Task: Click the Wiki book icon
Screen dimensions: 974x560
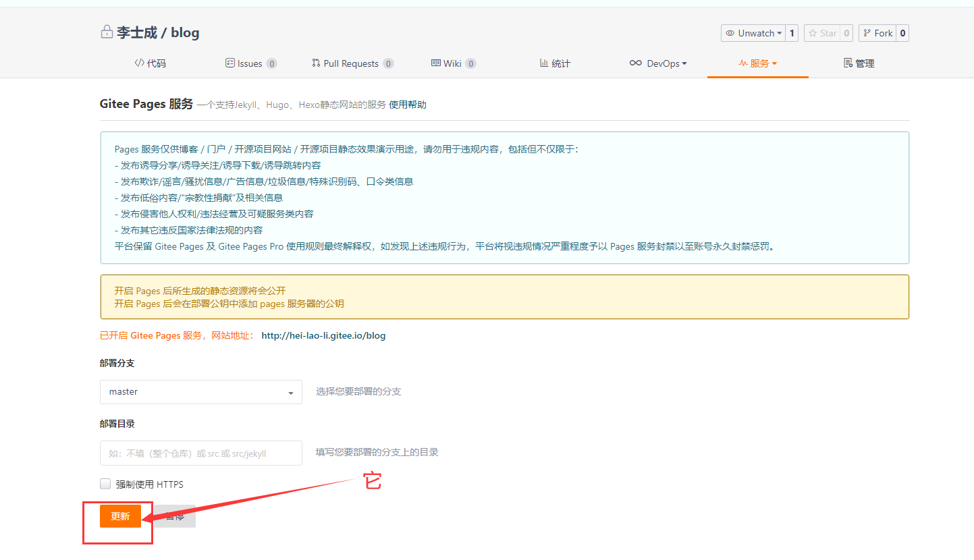Action: (x=436, y=63)
